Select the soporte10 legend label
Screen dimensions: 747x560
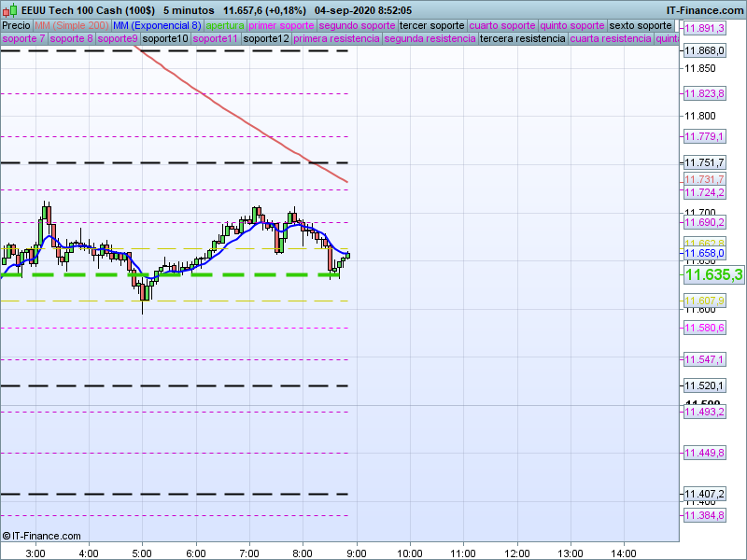coord(165,39)
